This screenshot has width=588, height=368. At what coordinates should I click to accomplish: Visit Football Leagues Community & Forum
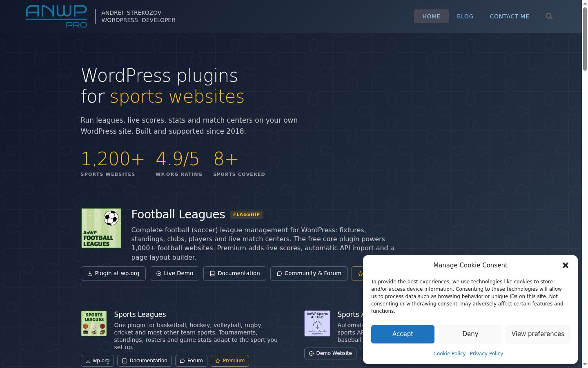click(x=309, y=274)
